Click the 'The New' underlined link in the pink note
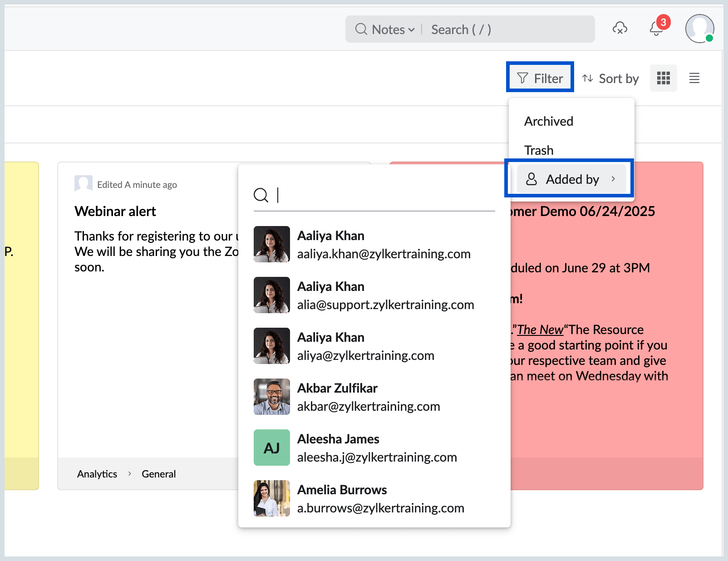Viewport: 728px width, 561px height. pyautogui.click(x=540, y=330)
